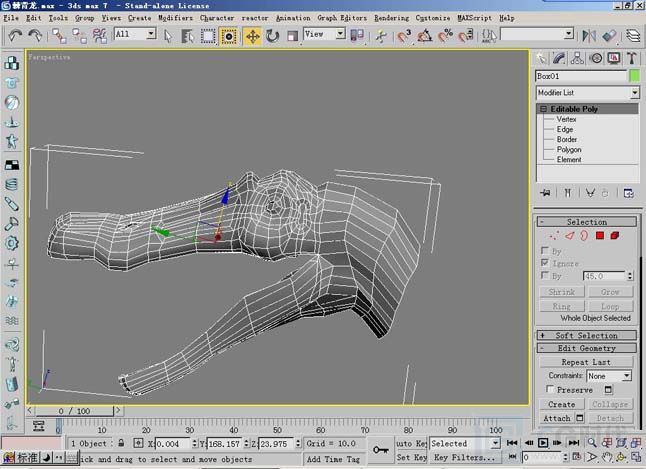This screenshot has width=646, height=469.
Task: Activate the Select Object arrow tool
Action: coord(168,36)
